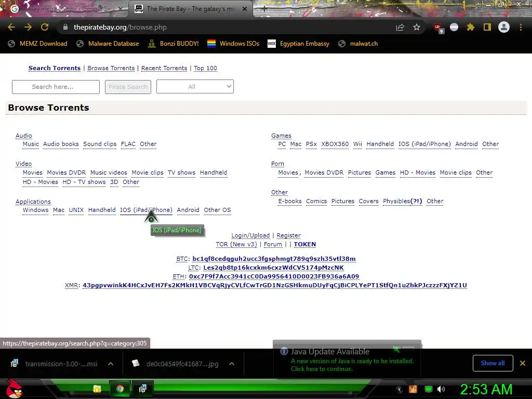Click the browser Forward arrow
Image resolution: width=532 pixels, height=399 pixels.
(28, 27)
